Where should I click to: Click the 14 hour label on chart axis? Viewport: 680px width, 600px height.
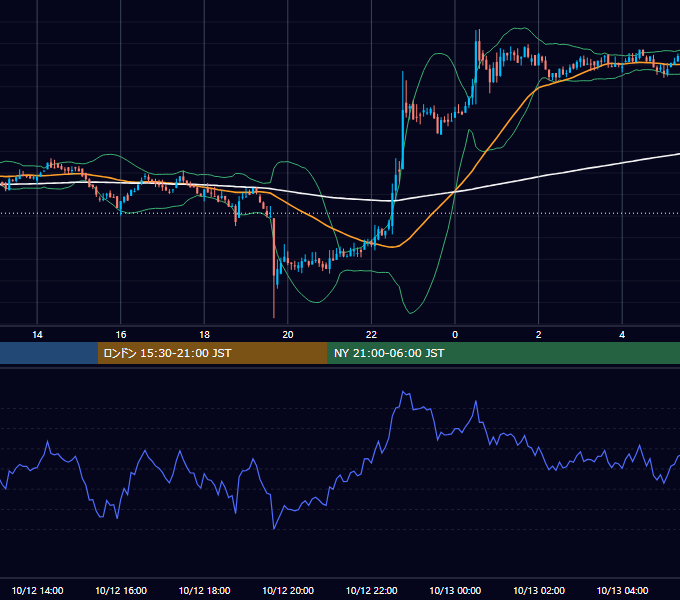(x=37, y=335)
